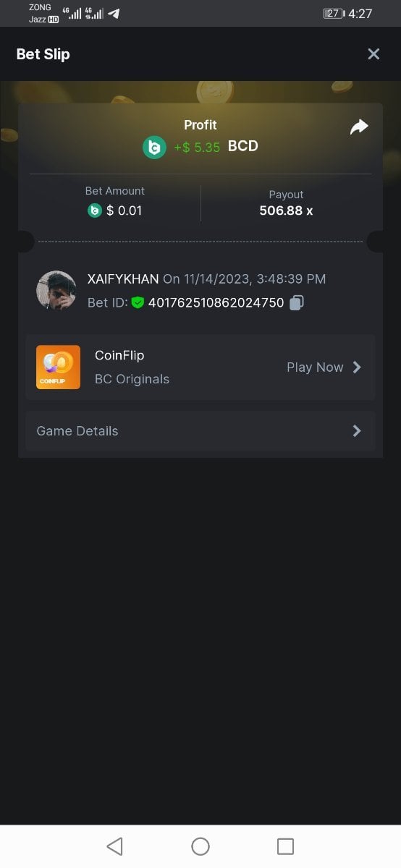Expand the Game Details row
The height and width of the screenshot is (868, 401).
tap(200, 431)
